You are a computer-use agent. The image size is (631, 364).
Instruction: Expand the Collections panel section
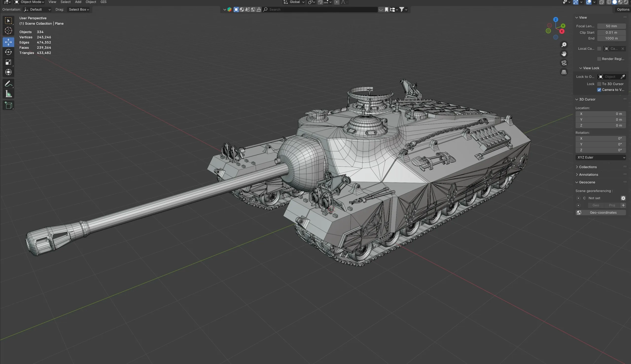coord(588,167)
